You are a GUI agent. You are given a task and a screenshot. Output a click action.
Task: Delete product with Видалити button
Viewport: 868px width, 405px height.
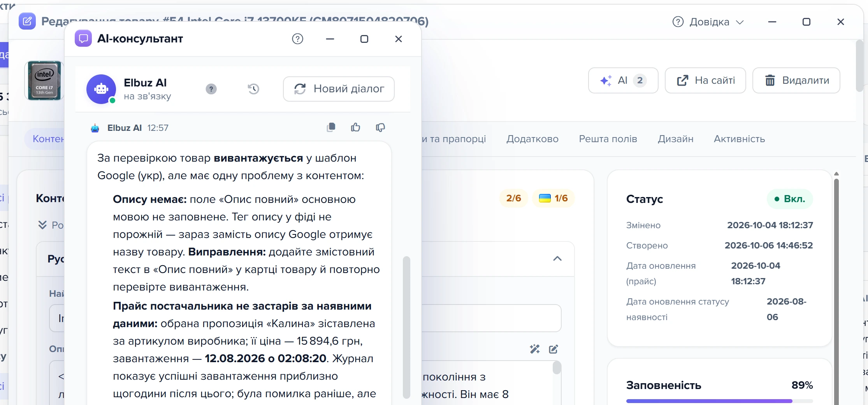796,81
